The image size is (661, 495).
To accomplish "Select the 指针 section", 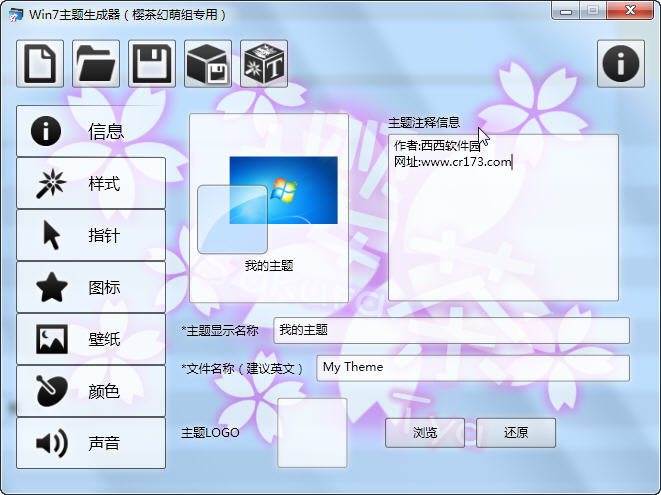I will click(91, 235).
